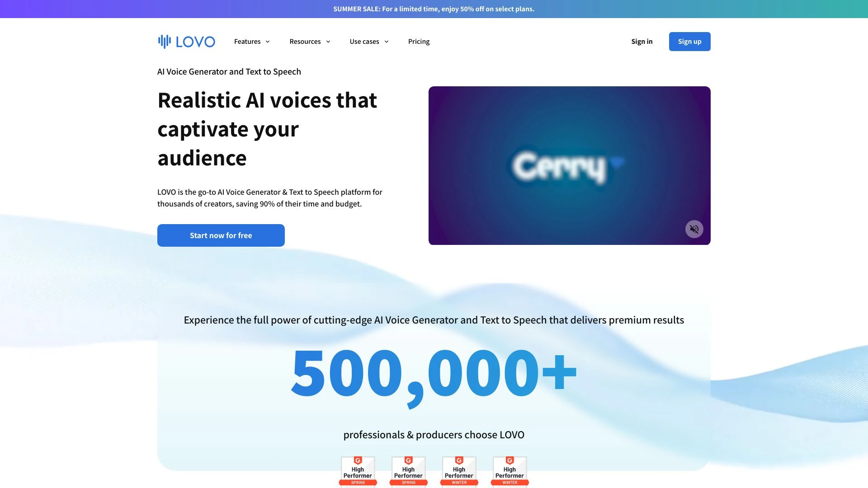Open the Features navigation menu
This screenshot has width=868, height=488.
[x=252, y=41]
